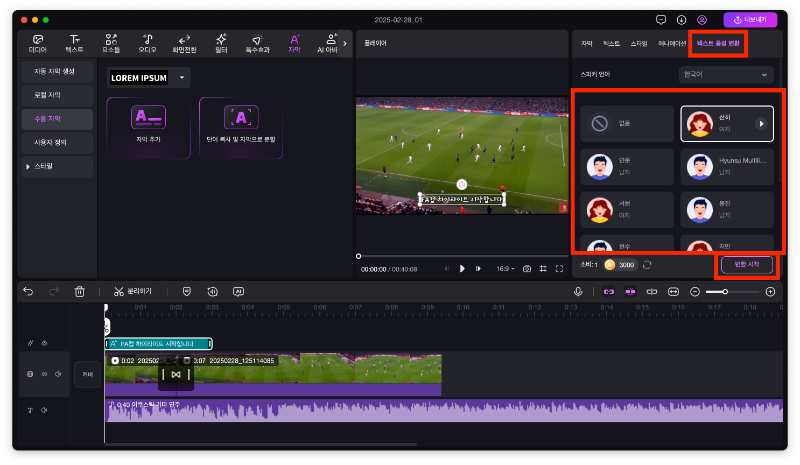800x465 pixels.
Task: Click the purple 내보내기 (Export) button
Action: [x=749, y=19]
